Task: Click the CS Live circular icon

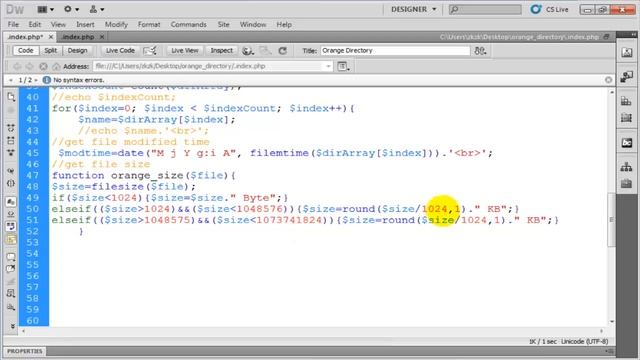Action: 536,9
